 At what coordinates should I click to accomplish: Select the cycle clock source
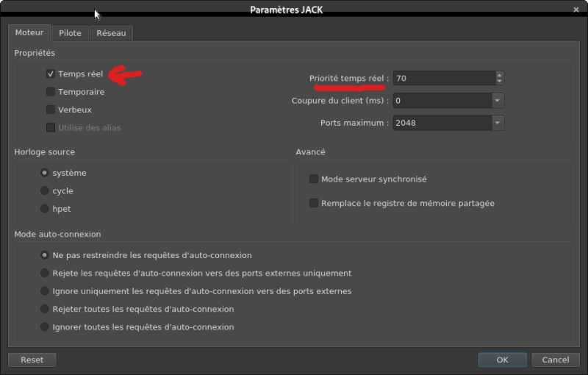(x=46, y=191)
